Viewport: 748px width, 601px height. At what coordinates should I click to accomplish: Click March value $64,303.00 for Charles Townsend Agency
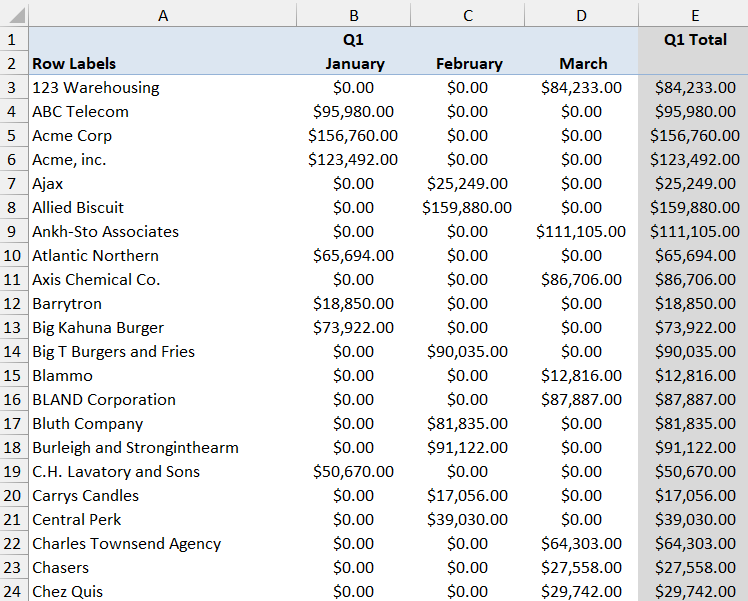[581, 544]
